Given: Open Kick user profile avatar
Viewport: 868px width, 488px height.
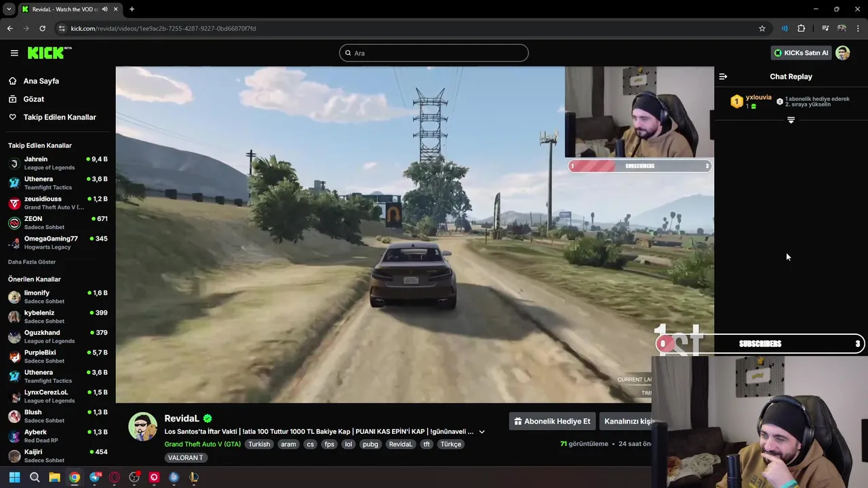Looking at the screenshot, I should [x=843, y=53].
